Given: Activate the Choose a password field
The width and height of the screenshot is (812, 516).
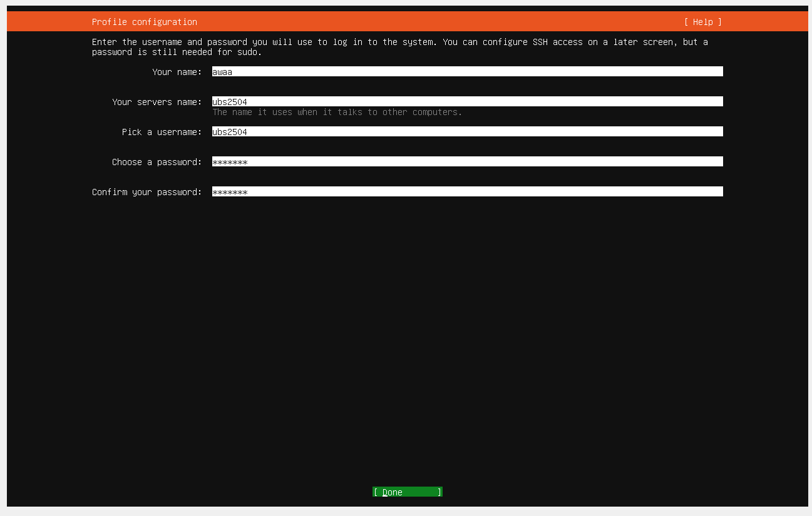Looking at the screenshot, I should click(467, 162).
